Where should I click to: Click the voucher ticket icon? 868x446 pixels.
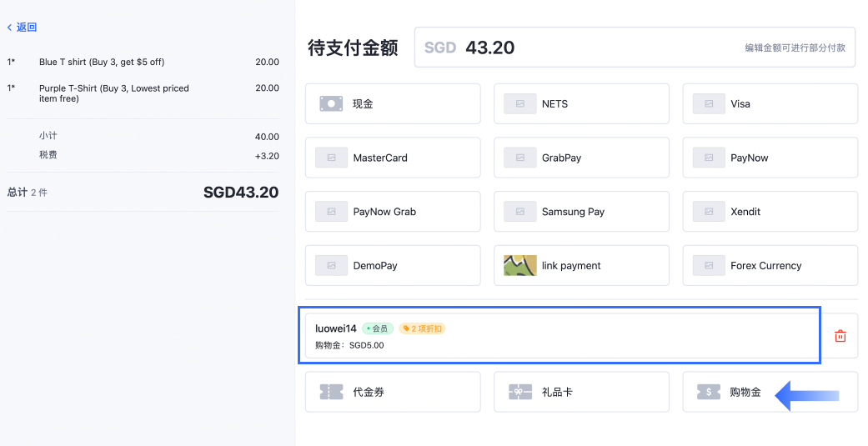click(x=331, y=392)
